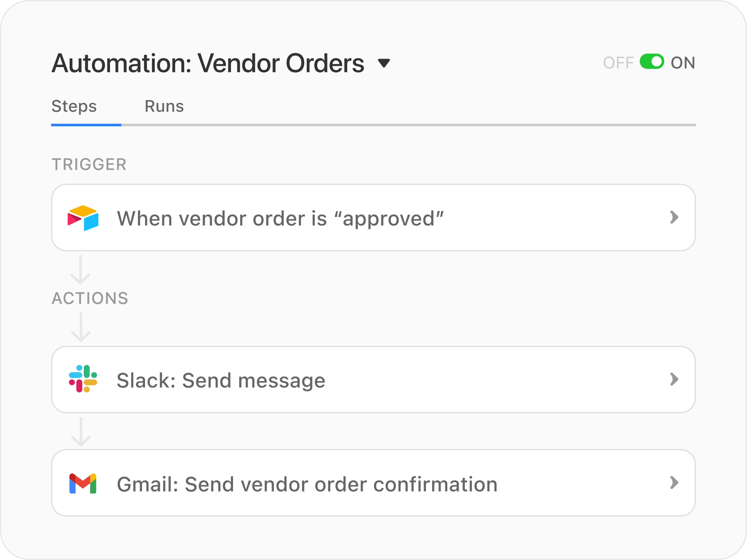Expand Gmail step using its right chevron
Screen dimensions: 747x560
[x=674, y=483]
